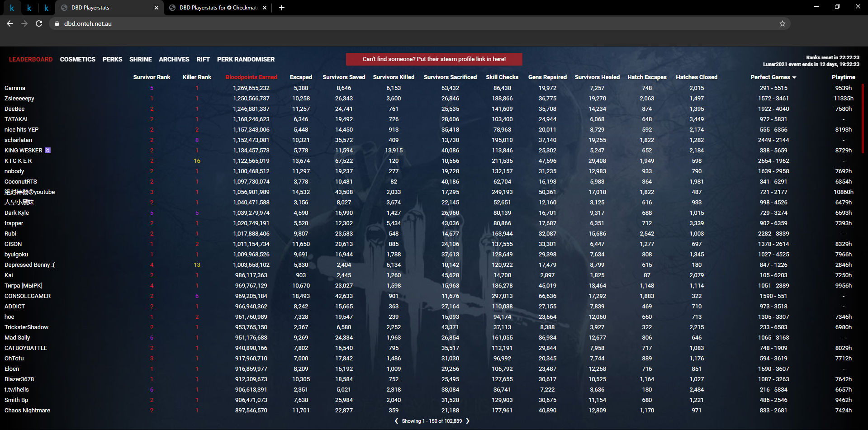The width and height of the screenshot is (868, 430).
Task: Select the DBD Playerstats tab
Action: click(109, 8)
